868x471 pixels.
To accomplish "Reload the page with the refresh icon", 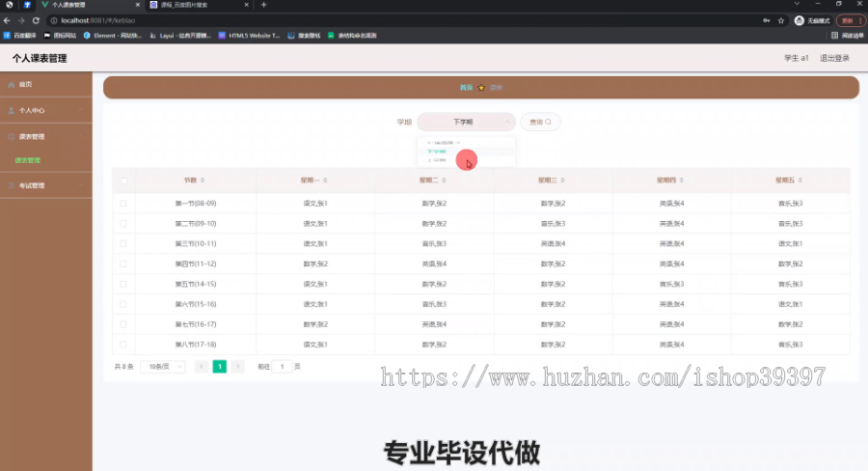I will pos(36,20).
